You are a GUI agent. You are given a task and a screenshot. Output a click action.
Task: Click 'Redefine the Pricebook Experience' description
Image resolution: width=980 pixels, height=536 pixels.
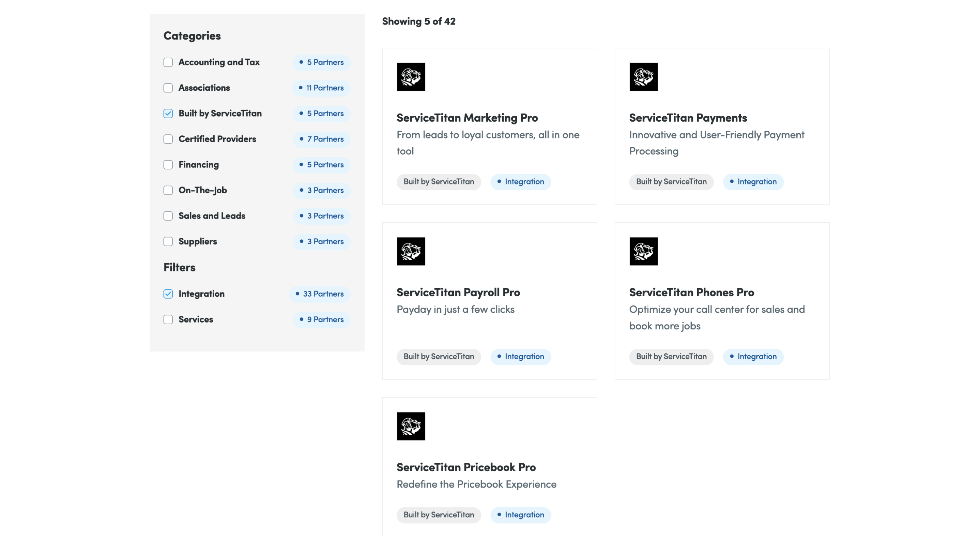476,484
